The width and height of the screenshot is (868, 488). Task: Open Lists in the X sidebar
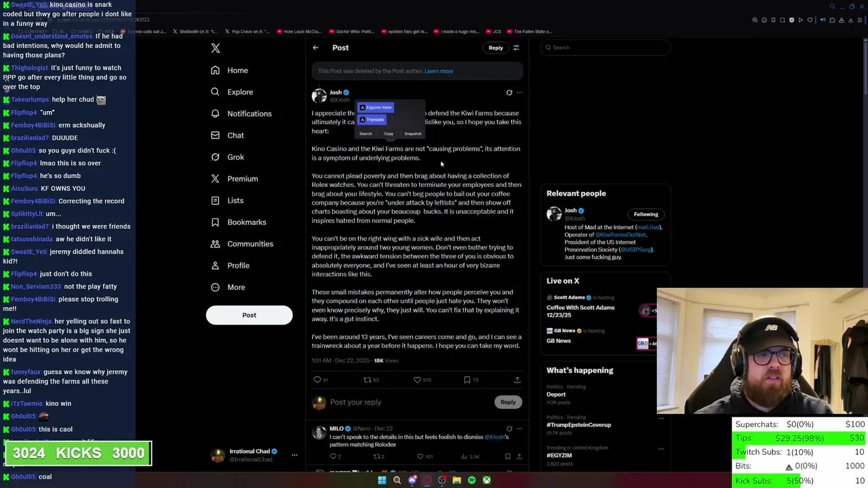tap(227, 201)
